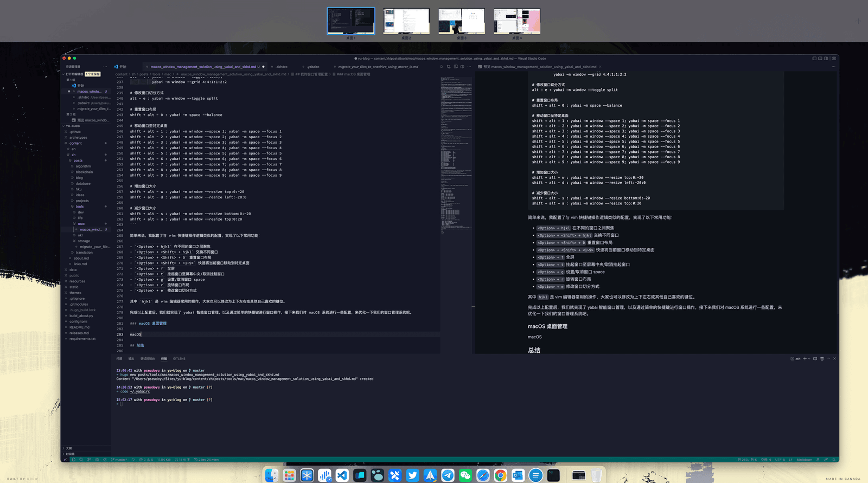Click the notifications bell in status bar
868x483 pixels.
point(834,460)
